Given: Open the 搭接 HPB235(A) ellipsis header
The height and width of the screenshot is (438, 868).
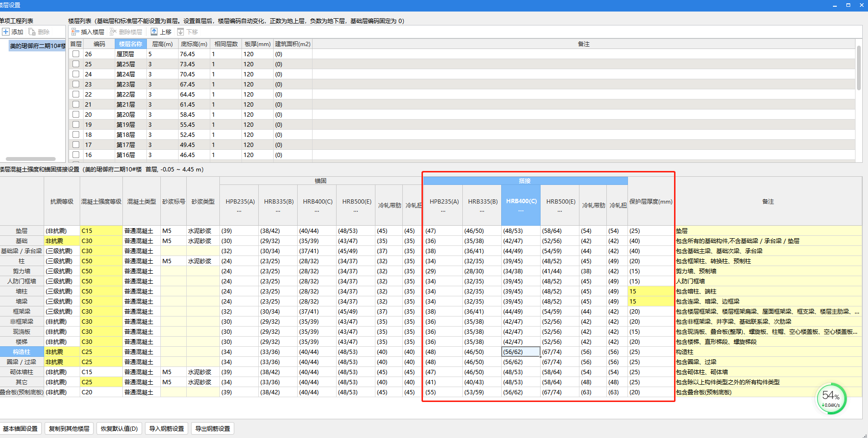Looking at the screenshot, I should click(443, 205).
